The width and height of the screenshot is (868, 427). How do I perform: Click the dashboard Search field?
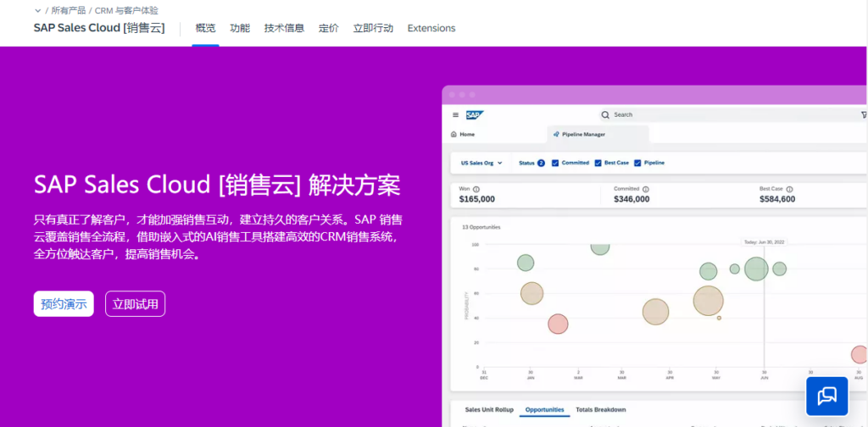pos(731,115)
